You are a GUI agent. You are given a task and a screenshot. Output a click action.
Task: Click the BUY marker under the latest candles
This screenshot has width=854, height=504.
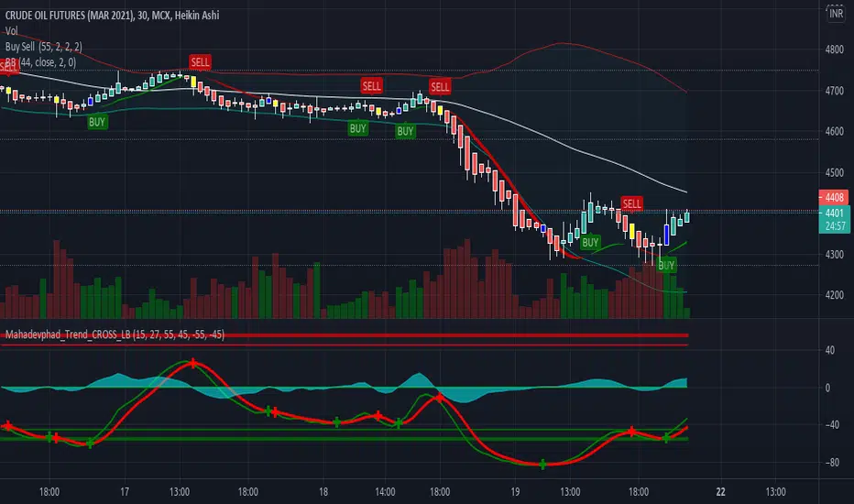coord(666,266)
